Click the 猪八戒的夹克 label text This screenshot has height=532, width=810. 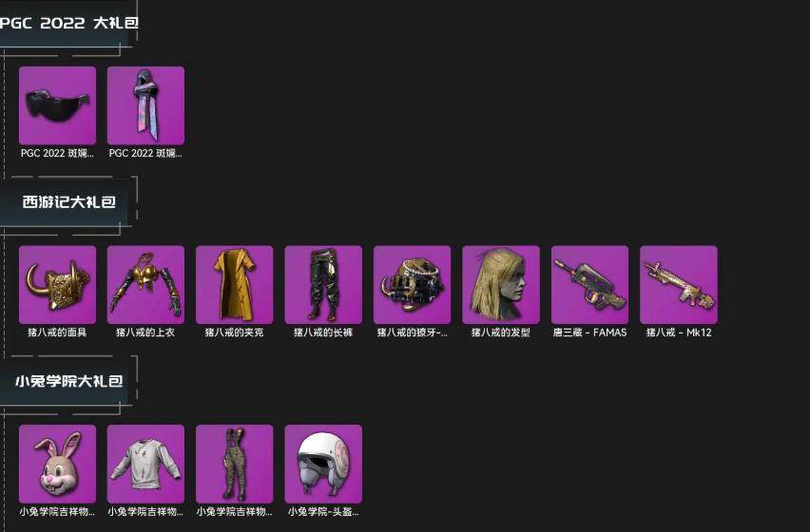click(235, 332)
